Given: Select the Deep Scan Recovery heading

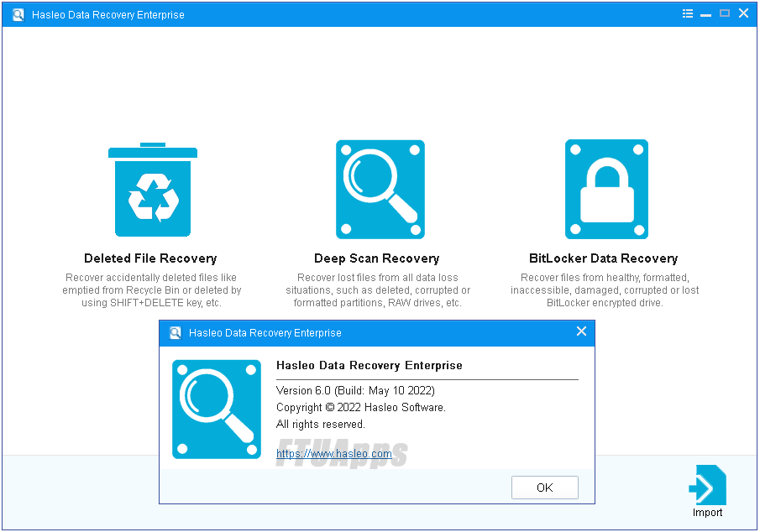Looking at the screenshot, I should point(376,258).
